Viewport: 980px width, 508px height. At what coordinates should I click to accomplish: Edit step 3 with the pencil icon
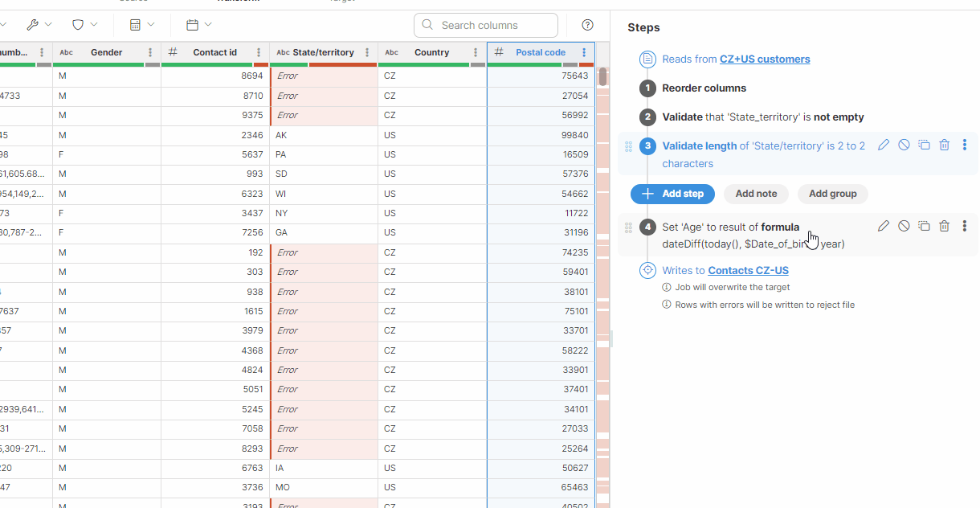(x=884, y=145)
